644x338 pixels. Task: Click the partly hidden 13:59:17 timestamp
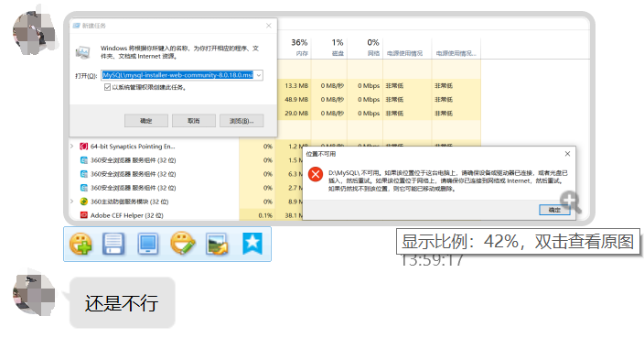(431, 261)
